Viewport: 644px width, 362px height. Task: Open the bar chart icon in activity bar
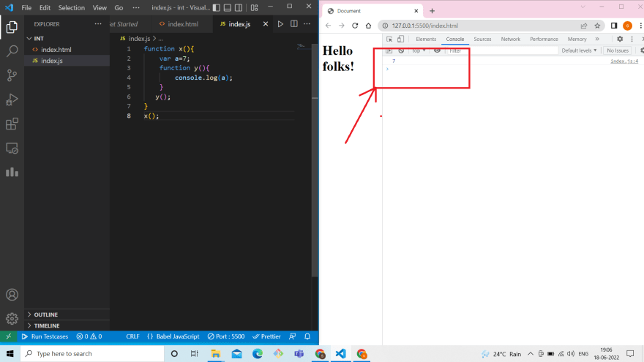tap(12, 172)
